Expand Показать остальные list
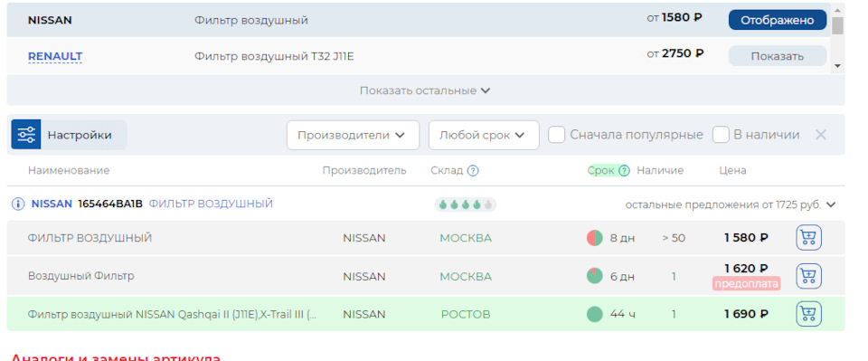 (x=425, y=90)
